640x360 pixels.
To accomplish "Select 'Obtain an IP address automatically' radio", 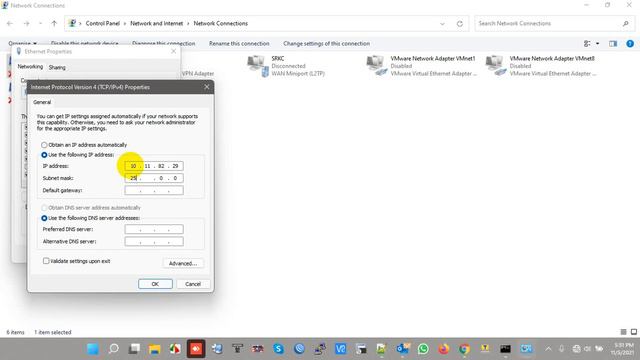I will pyautogui.click(x=44, y=145).
